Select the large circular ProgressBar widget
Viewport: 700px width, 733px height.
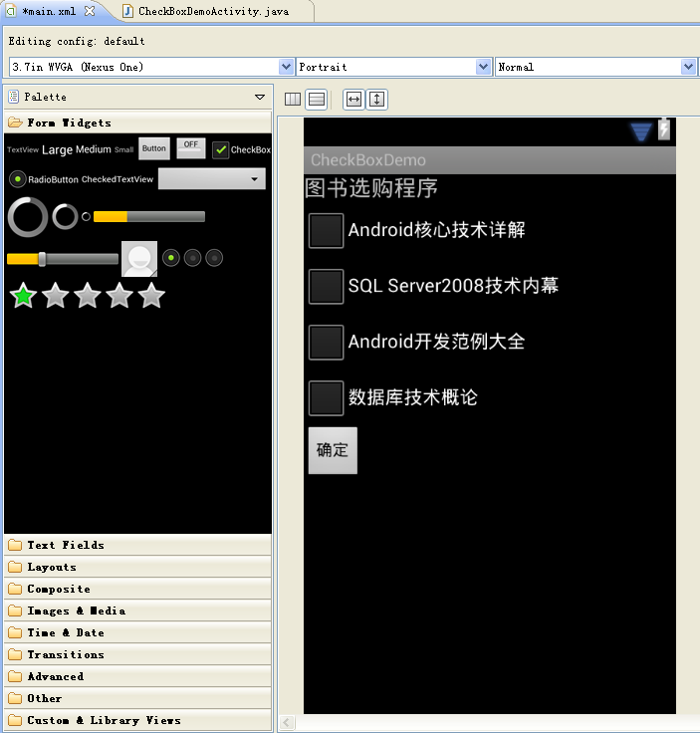tap(28, 217)
